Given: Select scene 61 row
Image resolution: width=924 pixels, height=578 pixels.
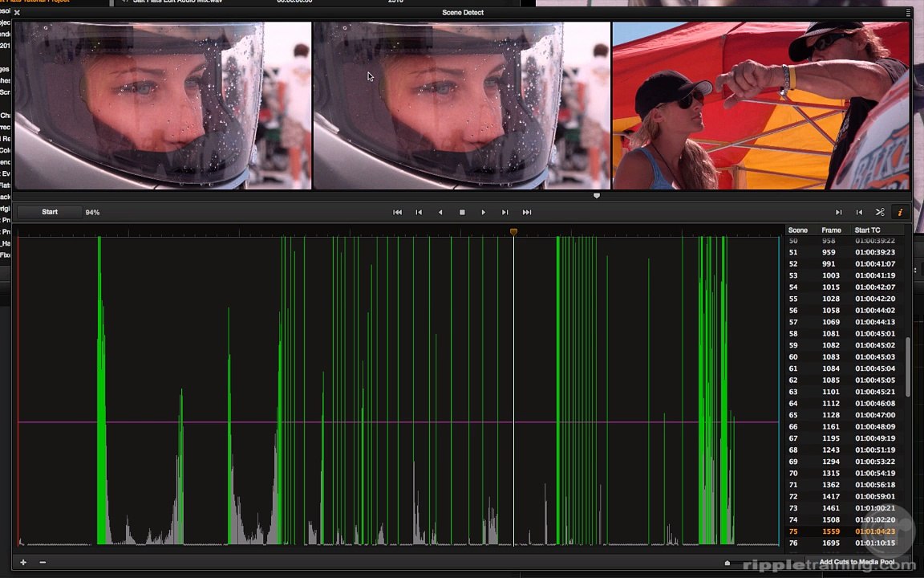Looking at the screenshot, I should coord(845,368).
